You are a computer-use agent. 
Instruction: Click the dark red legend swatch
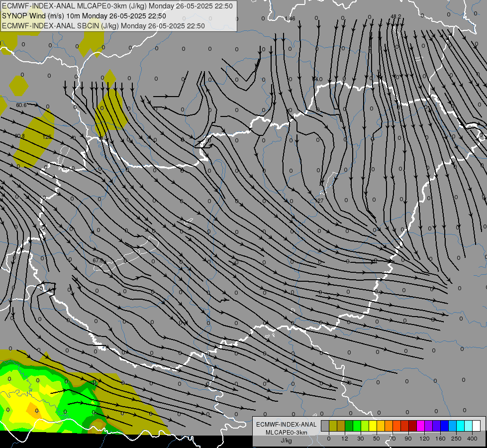[412, 426]
